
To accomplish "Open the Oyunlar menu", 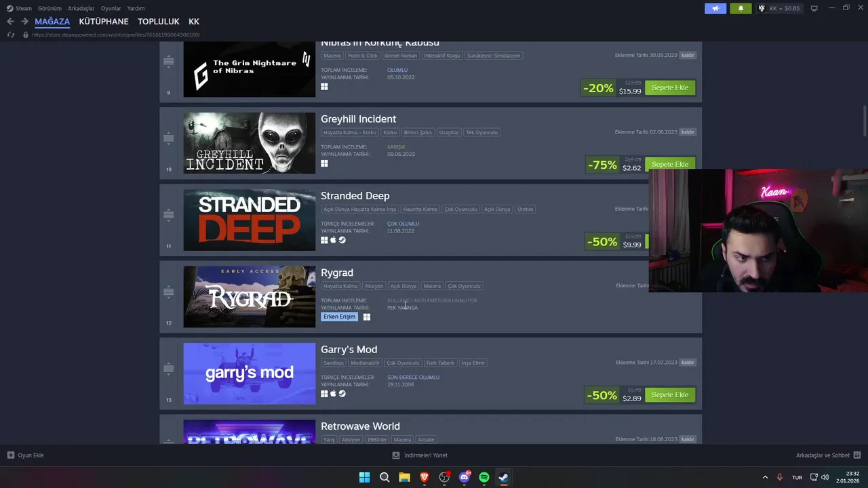I will click(111, 8).
